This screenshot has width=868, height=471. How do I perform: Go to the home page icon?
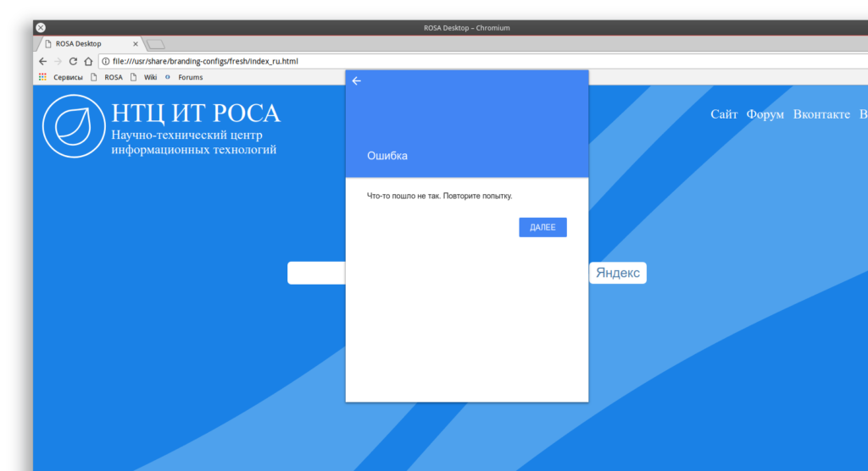pos(88,61)
